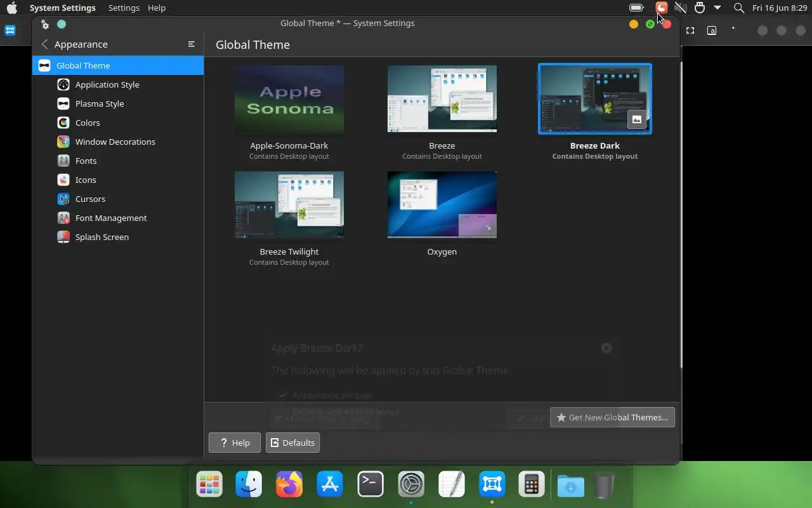The width and height of the screenshot is (812, 508).
Task: Open the System Settings menu bar item
Action: pos(62,8)
